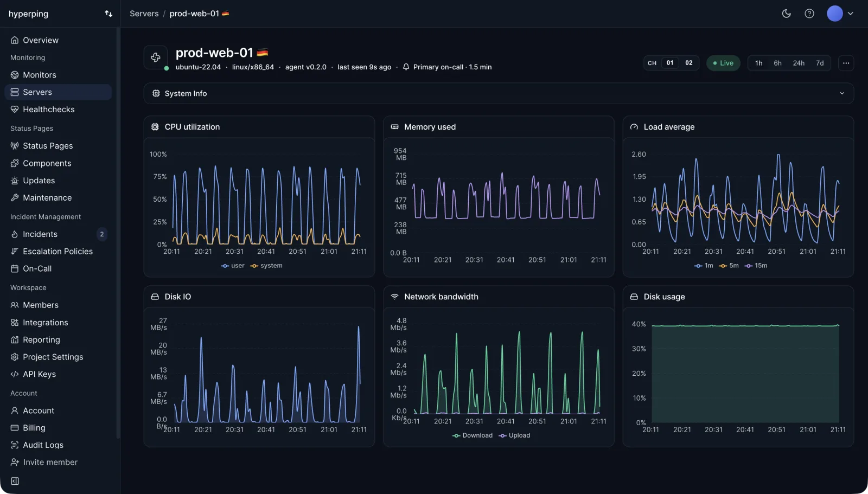Click the System Info chip icon
868x494 pixels.
[x=156, y=93]
